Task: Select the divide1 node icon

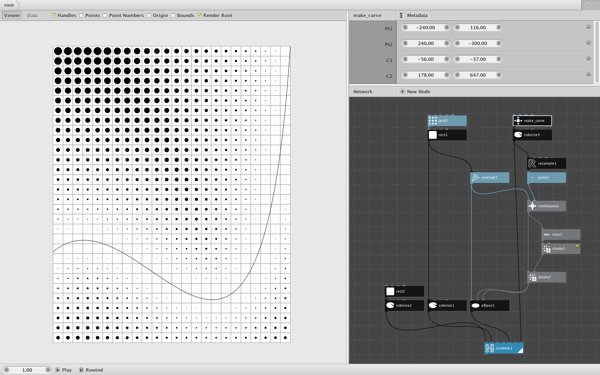Action: 546,249
